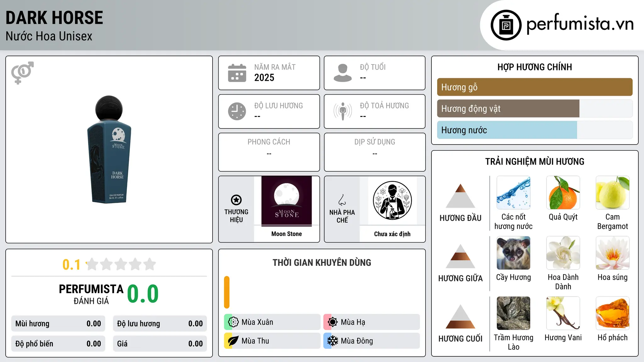Select the Hổ phách amber note image

613,313
